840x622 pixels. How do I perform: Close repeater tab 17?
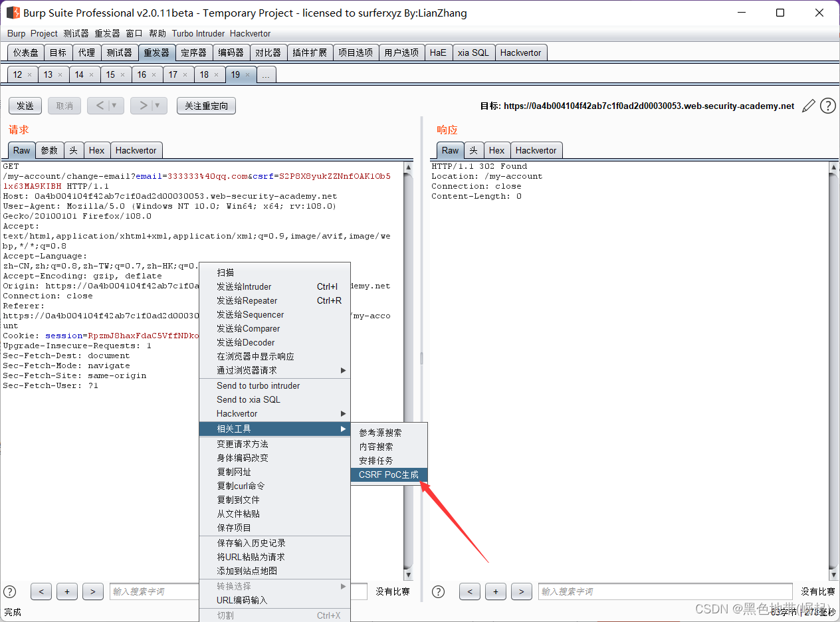[x=185, y=75]
